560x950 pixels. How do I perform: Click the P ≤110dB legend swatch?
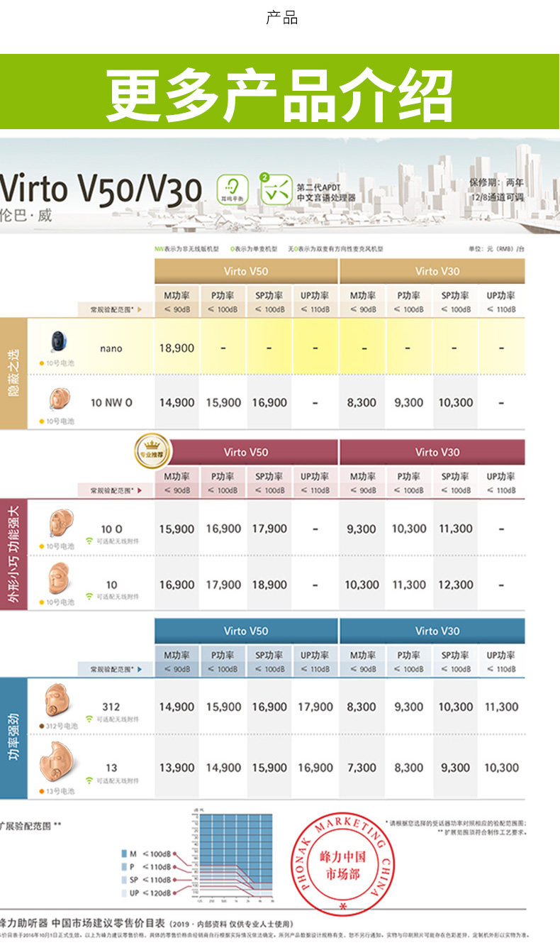tap(124, 866)
